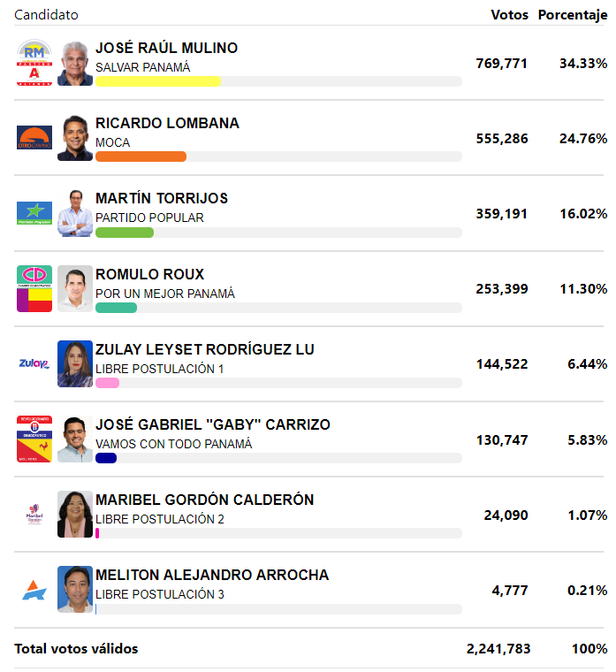
Task: Open the Zulay campaign logo
Action: [34, 364]
